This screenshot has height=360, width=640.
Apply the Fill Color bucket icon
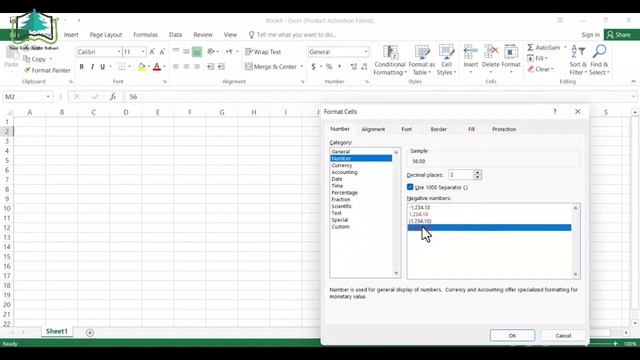141,67
